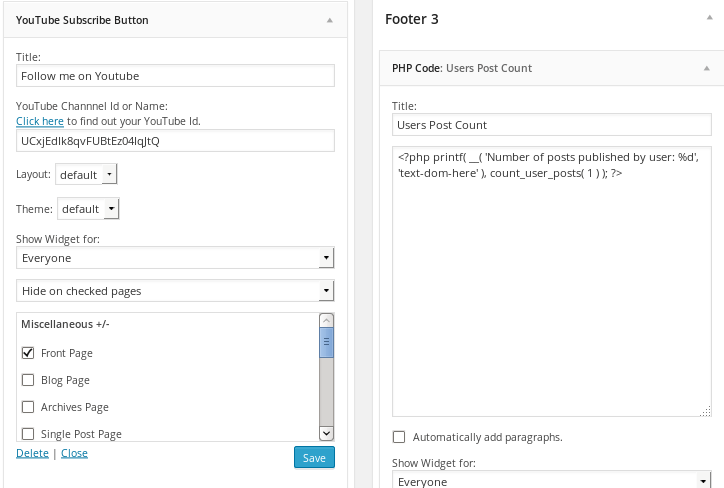Viewport: 724px width, 488px height.
Task: Uncheck the Front Page checkbox
Action: pos(28,353)
